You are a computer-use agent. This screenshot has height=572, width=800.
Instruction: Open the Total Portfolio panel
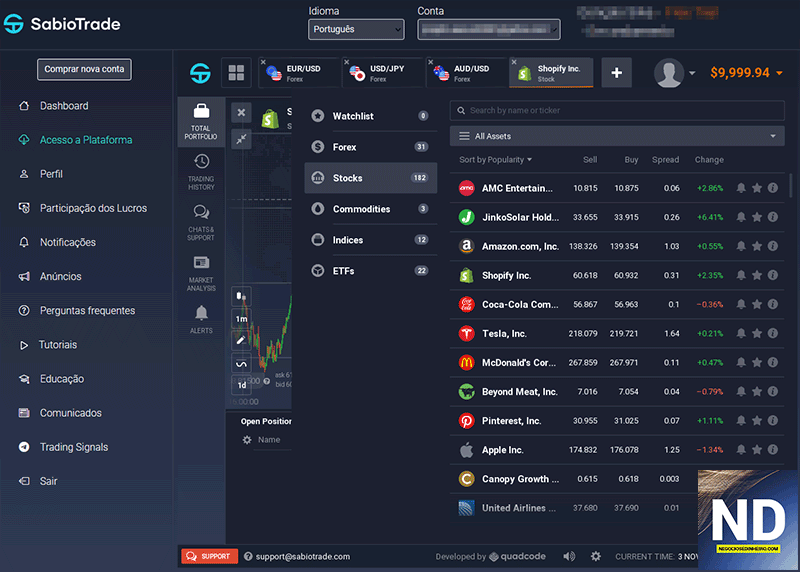(x=201, y=122)
